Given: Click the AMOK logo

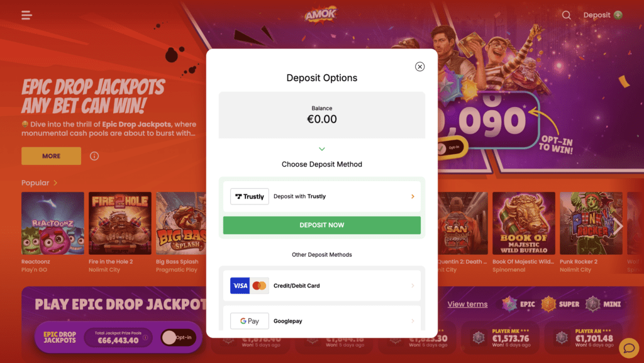Looking at the screenshot, I should pos(321,14).
